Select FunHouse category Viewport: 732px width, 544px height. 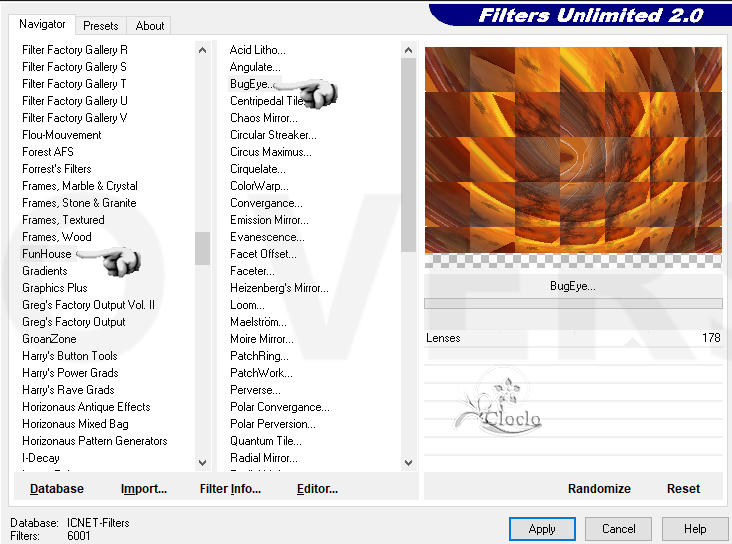[47, 254]
